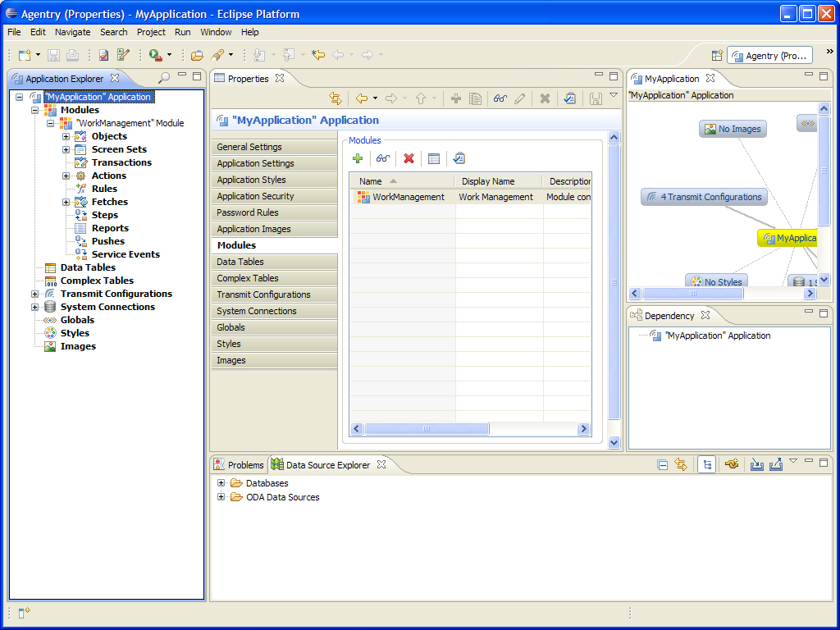The image size is (840, 630).
Task: Expand the Transmit Configurations tree node
Action: click(x=34, y=294)
